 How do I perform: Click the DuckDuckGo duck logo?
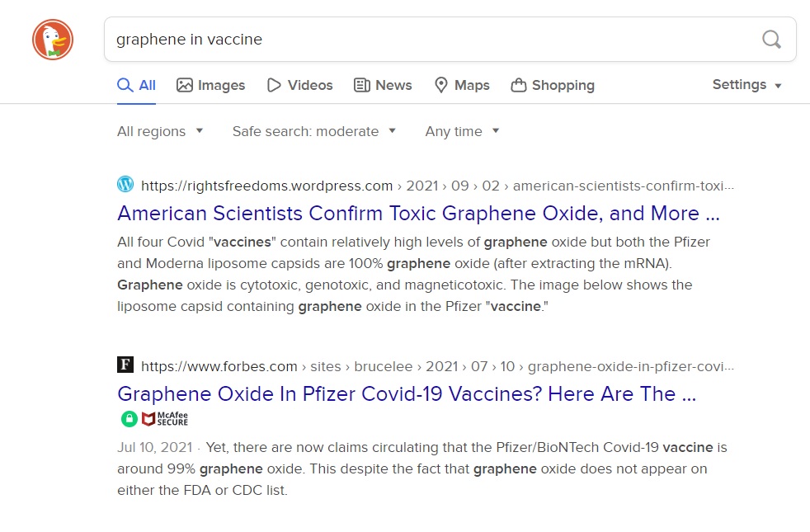point(53,40)
